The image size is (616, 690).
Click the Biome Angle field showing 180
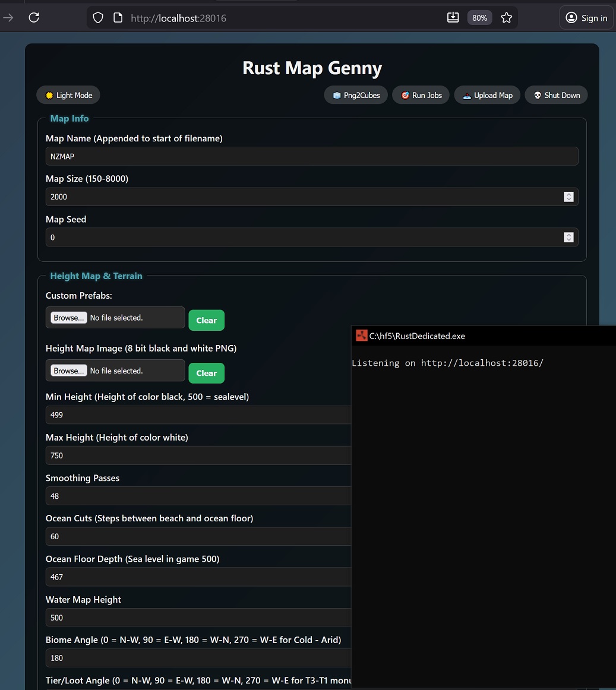[x=198, y=658]
